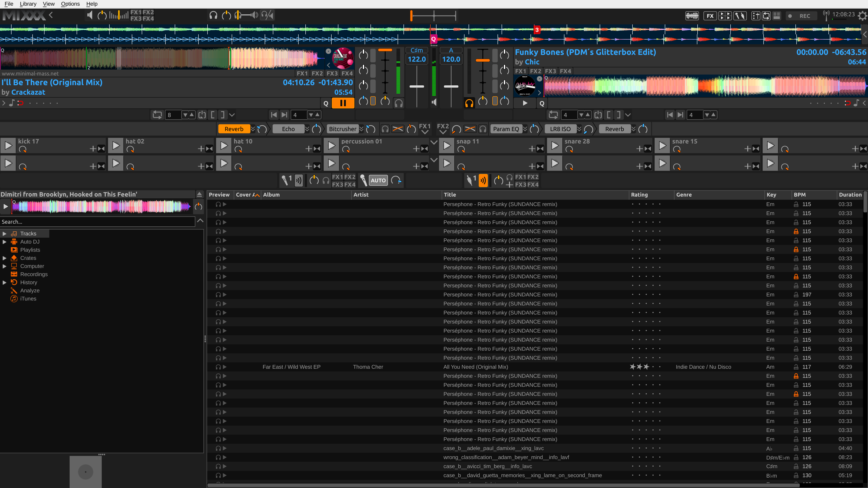The width and height of the screenshot is (868, 488).
Task: Play the Funky Bones deck
Action: coord(525,103)
